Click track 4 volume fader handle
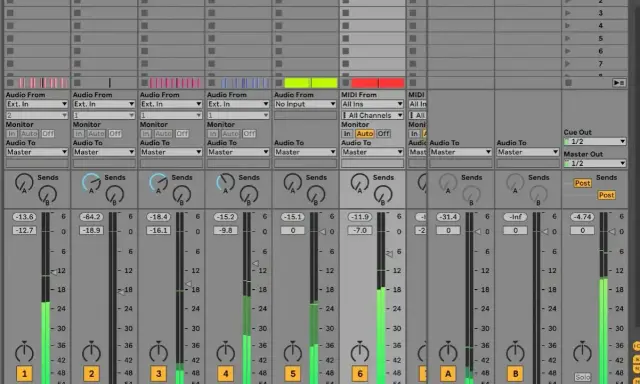Viewport: 640px width, 384px height. 256,263
